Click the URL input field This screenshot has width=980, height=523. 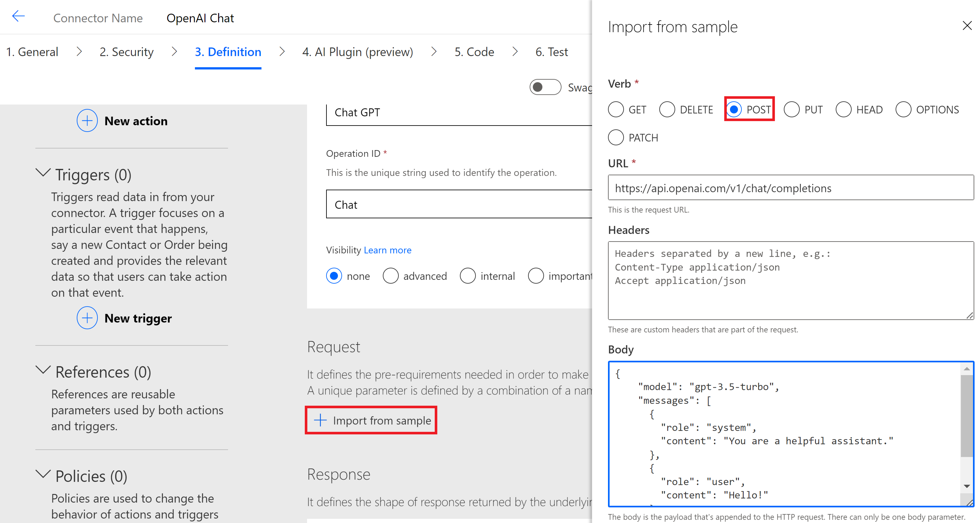click(x=790, y=188)
